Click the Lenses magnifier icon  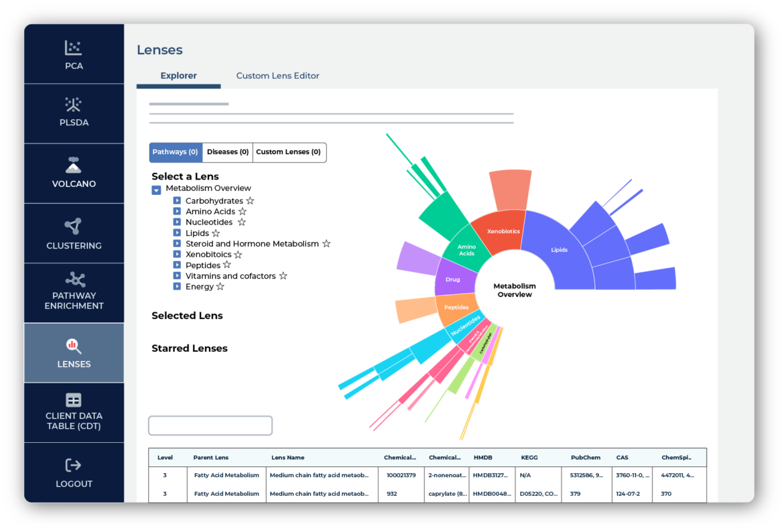click(x=74, y=346)
